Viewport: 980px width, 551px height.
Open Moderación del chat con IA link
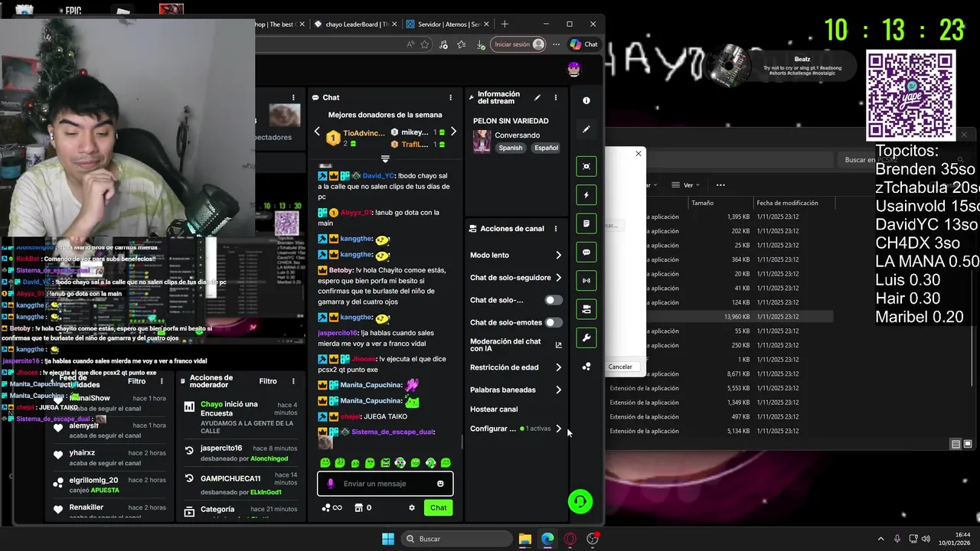516,345
